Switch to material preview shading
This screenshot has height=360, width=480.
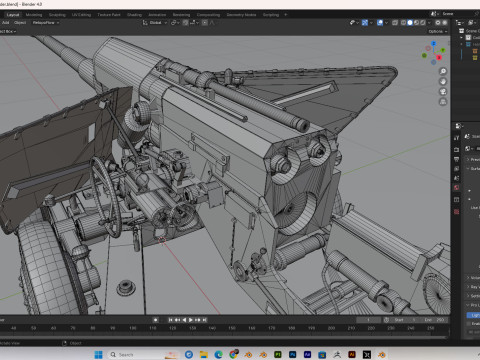click(416, 23)
